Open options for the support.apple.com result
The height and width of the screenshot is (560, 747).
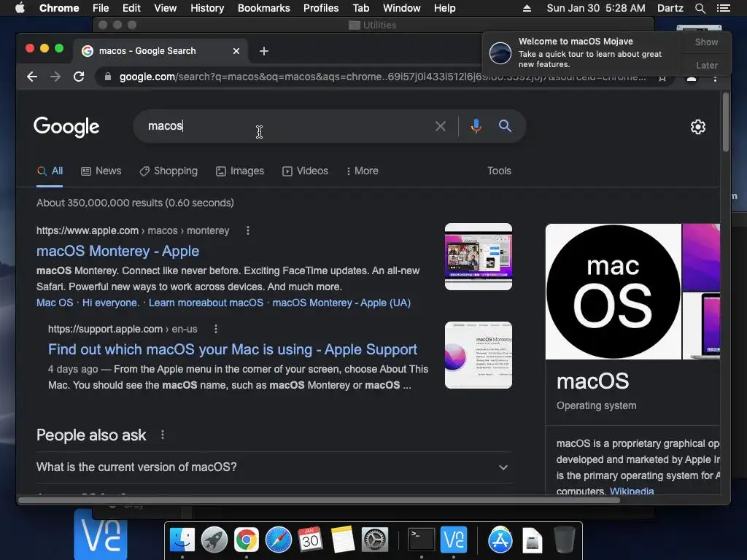point(216,329)
